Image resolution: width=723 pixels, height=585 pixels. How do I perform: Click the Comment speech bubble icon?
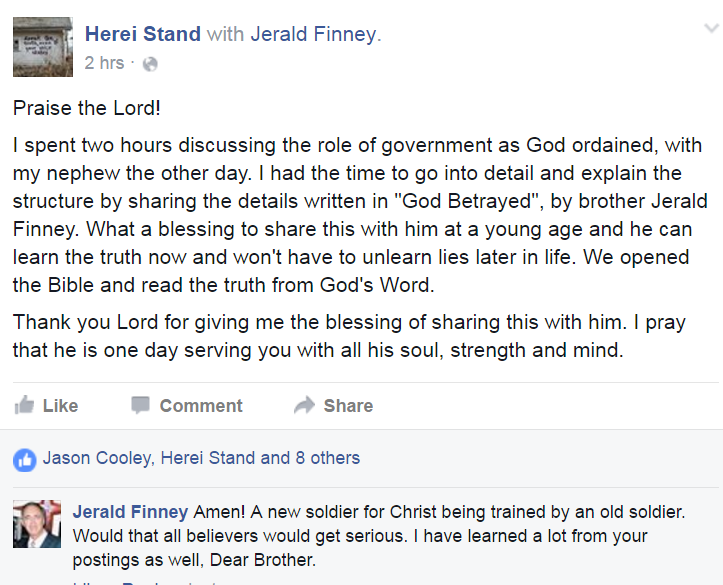click(x=141, y=405)
